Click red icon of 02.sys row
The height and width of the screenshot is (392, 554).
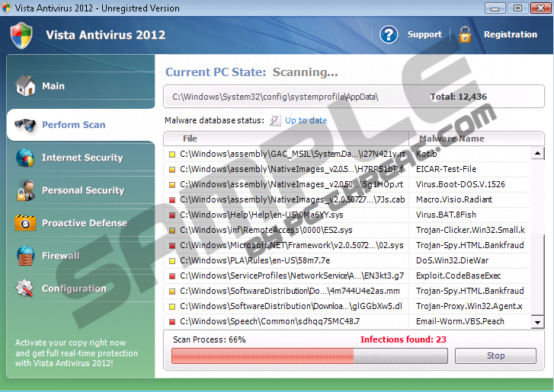pos(172,246)
